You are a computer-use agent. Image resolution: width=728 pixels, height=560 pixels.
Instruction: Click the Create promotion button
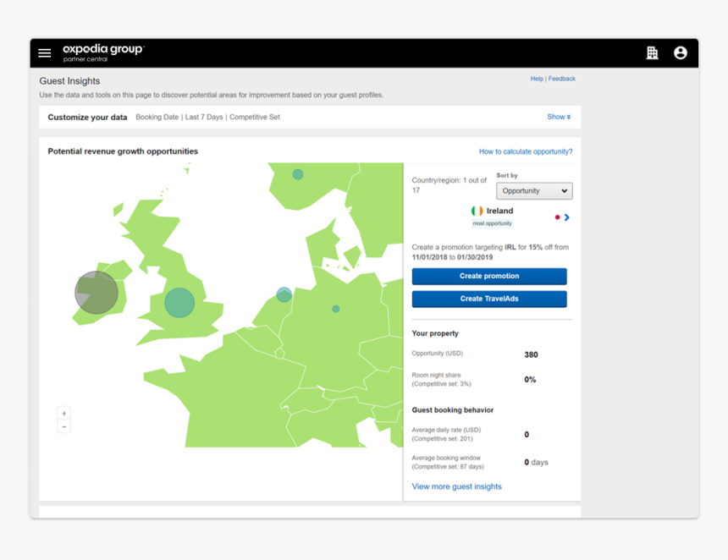(489, 276)
